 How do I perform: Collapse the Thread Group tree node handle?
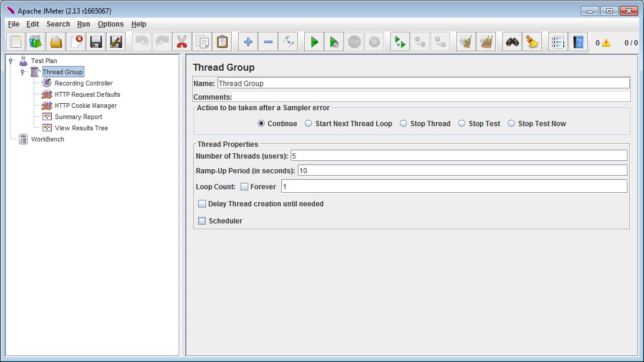[23, 72]
